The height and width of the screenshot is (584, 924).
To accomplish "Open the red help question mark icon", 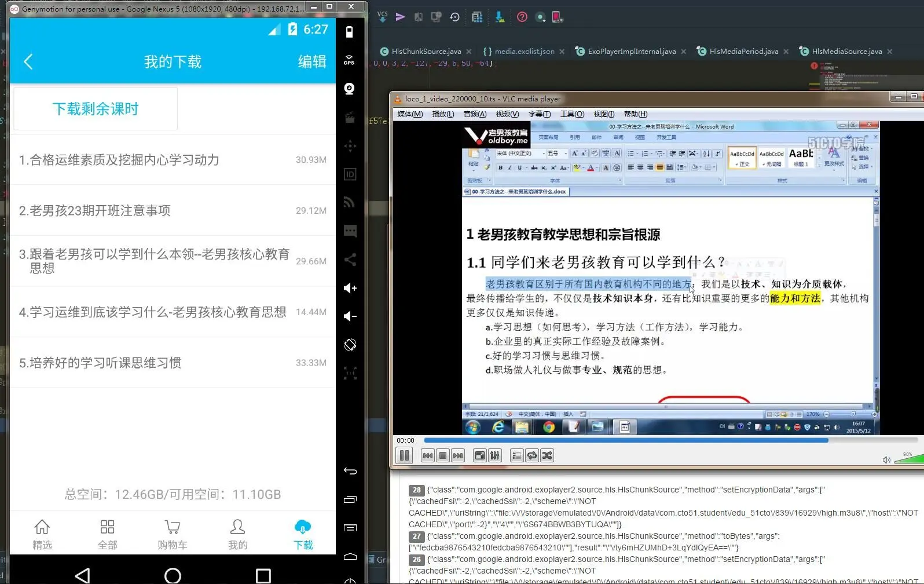I will point(522,17).
